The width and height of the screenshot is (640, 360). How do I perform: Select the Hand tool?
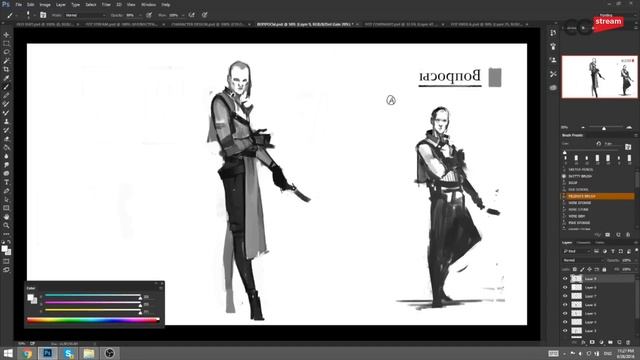(6, 217)
